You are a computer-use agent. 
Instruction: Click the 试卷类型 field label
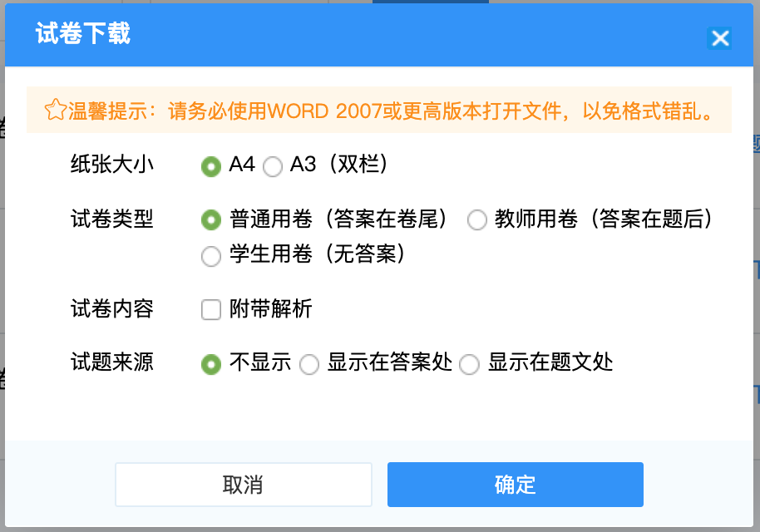pos(112,219)
